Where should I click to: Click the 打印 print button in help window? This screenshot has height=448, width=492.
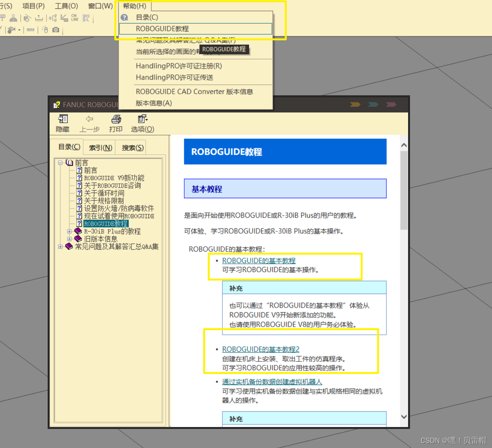coord(116,124)
